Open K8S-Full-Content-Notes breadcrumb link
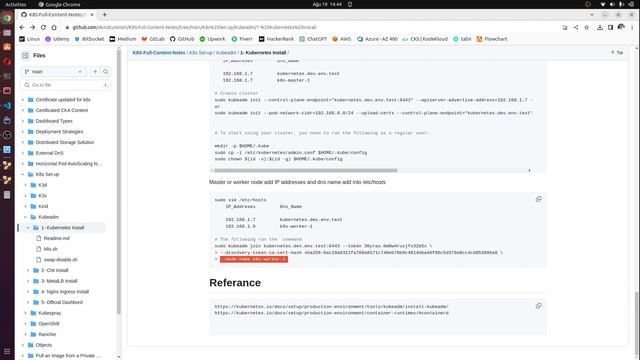 [159, 53]
